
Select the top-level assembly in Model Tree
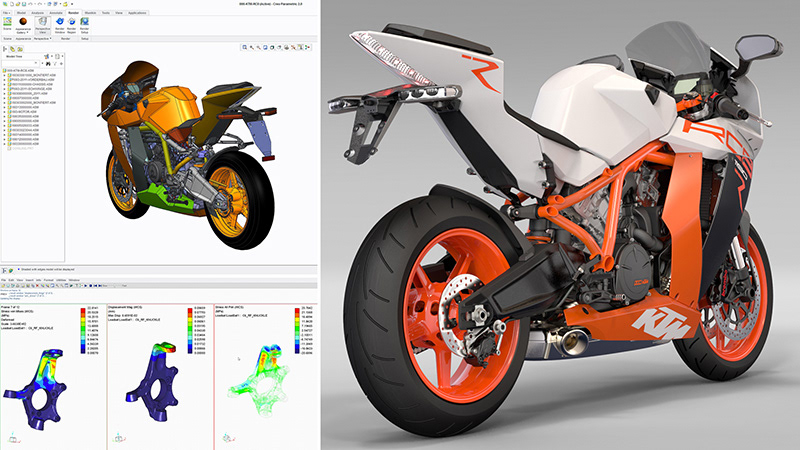(18, 70)
